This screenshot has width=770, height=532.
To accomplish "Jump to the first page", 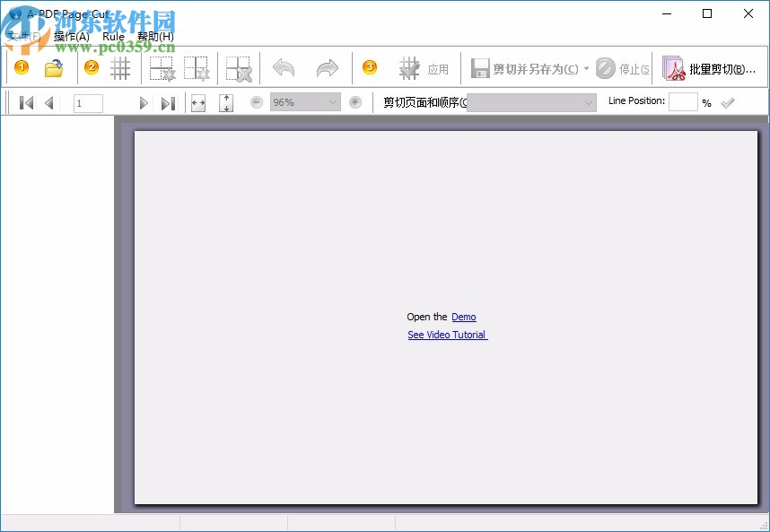I will point(25,102).
